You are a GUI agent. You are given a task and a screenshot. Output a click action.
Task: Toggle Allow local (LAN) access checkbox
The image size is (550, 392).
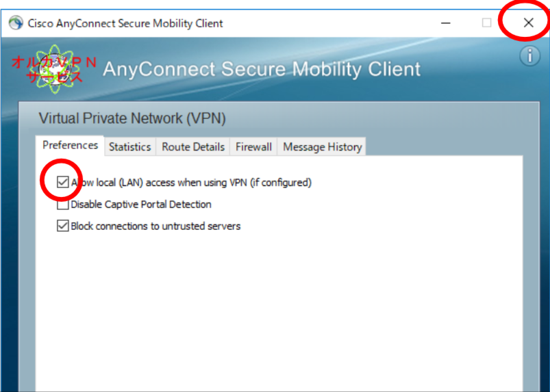[x=62, y=182]
